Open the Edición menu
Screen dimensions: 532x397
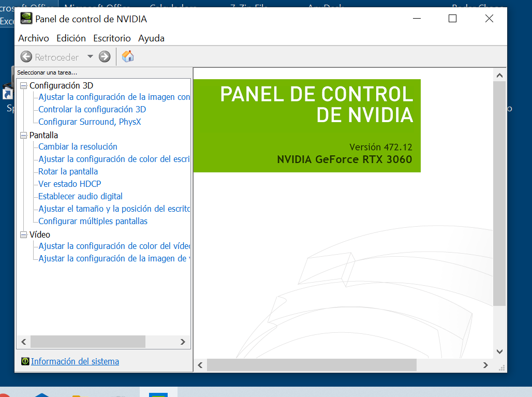(x=71, y=38)
